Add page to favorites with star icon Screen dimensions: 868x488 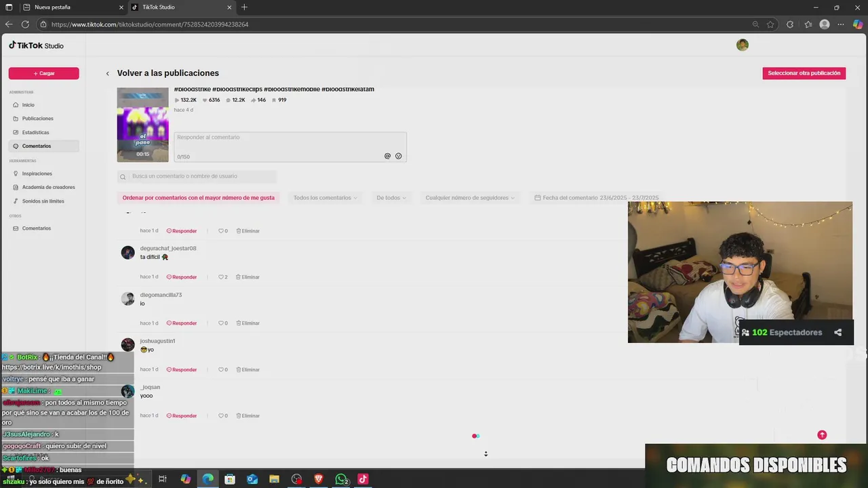770,24
